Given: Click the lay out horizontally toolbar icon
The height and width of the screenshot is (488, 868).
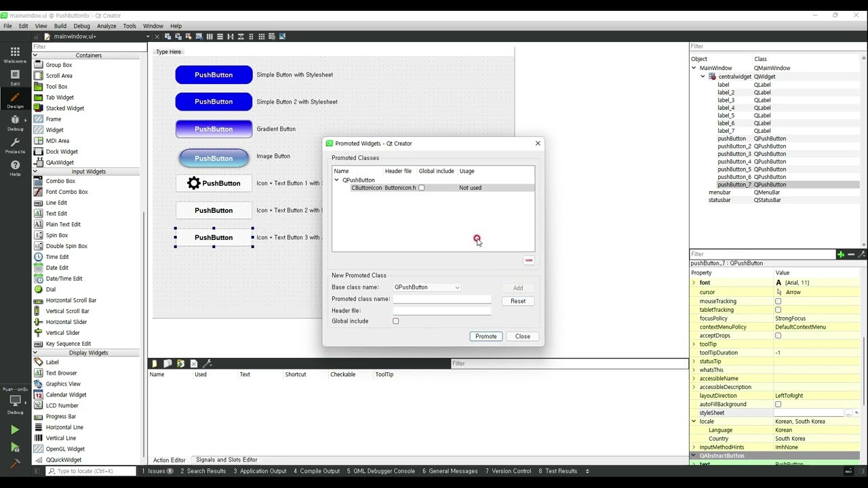Looking at the screenshot, I should pos(210,37).
